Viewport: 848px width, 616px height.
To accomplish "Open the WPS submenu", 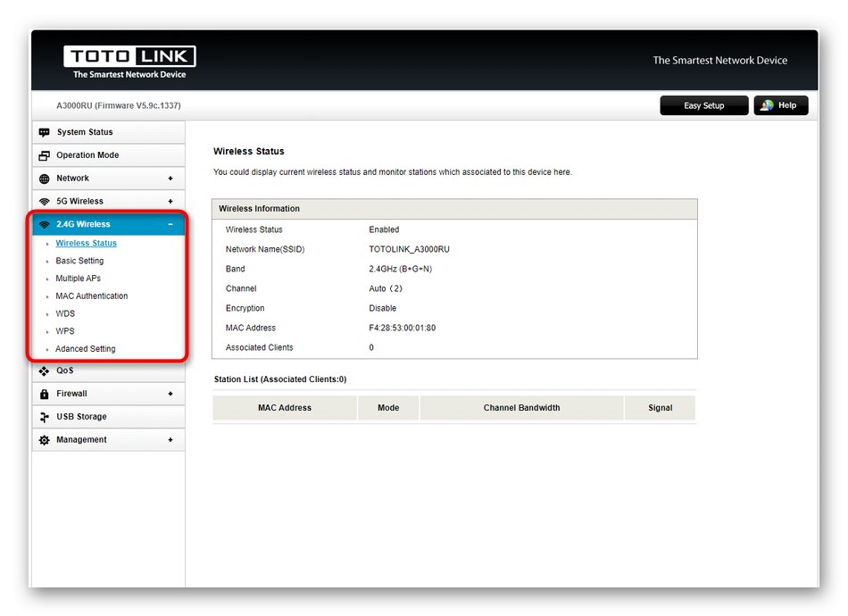I will coord(65,331).
